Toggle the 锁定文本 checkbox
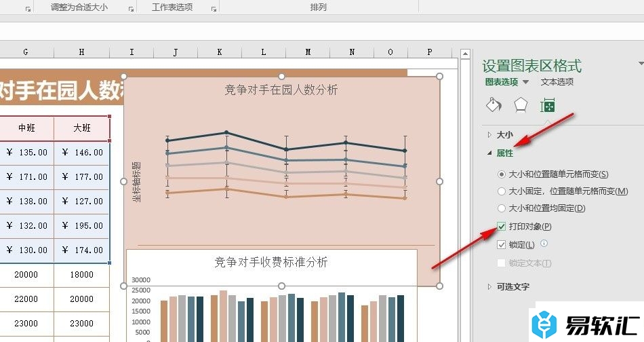 click(501, 263)
